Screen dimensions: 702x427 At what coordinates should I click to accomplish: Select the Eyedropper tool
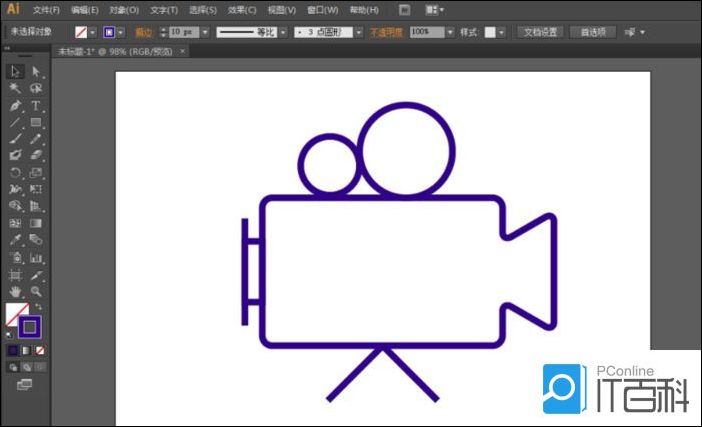[x=15, y=239]
